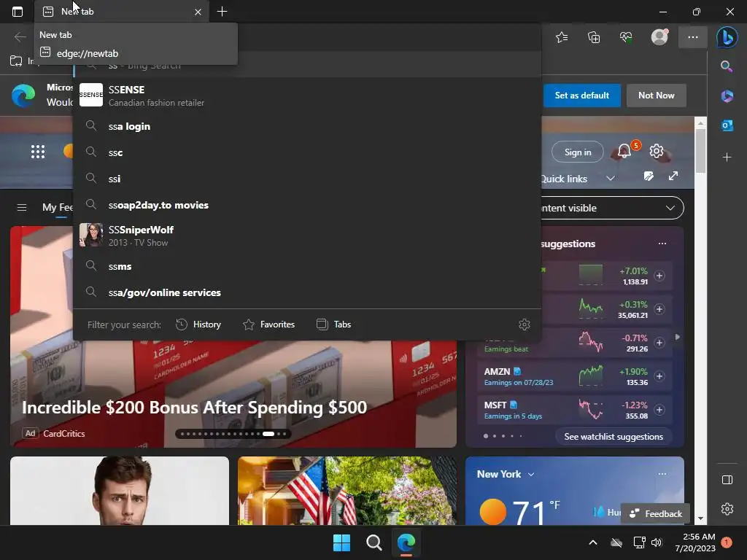Select SSENSE suggestion

tap(307, 96)
